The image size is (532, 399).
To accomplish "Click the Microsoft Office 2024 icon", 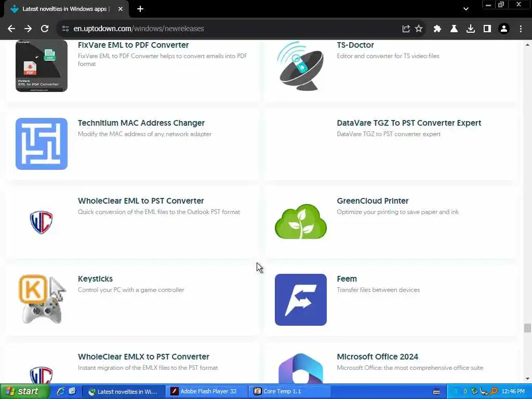I will click(x=301, y=368).
